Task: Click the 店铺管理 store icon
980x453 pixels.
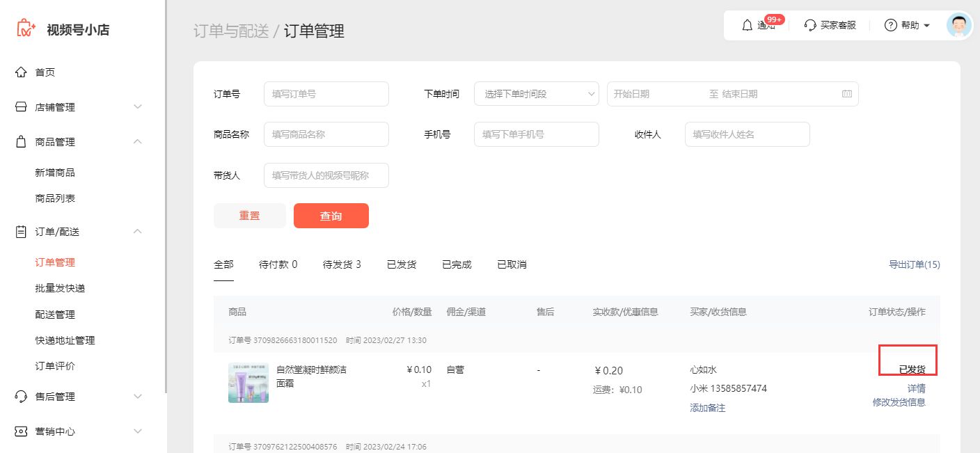Action: pos(21,106)
